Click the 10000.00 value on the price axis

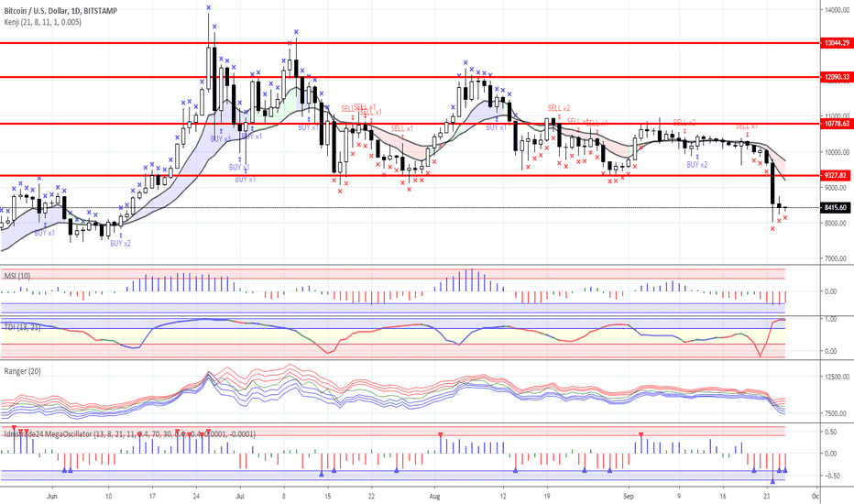(836, 152)
